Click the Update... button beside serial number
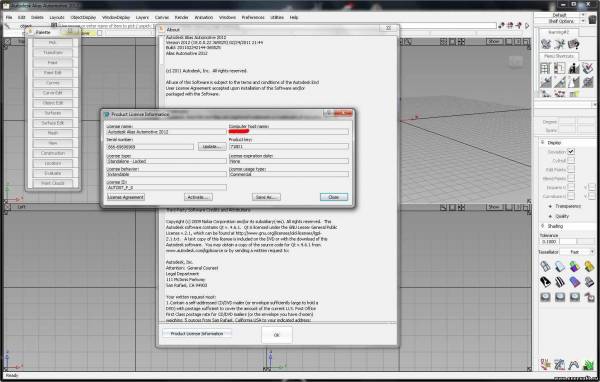Viewport: 600px width, 382px height. 212,147
